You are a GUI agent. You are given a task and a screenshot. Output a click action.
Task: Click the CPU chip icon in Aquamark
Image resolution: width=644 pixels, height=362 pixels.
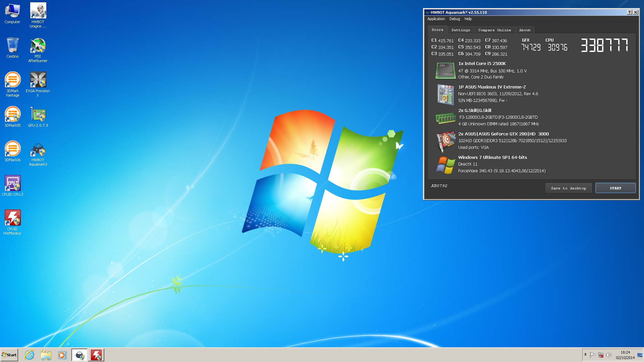(445, 71)
